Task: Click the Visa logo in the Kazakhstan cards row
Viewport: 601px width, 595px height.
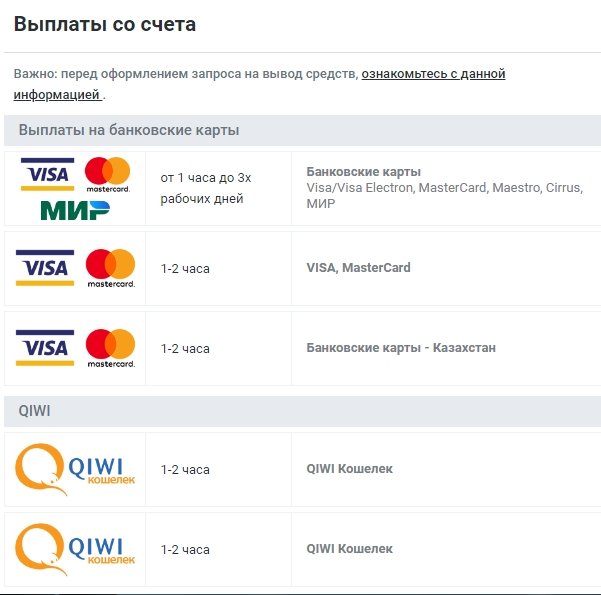Action: tap(43, 348)
